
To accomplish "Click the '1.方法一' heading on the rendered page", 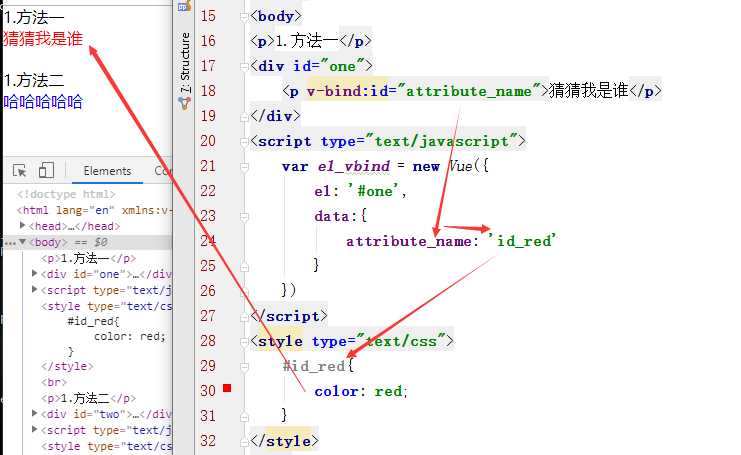I will click(x=34, y=17).
